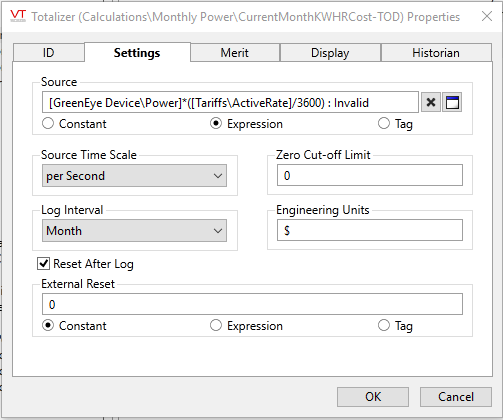Close the Totalizer Properties dialog
This screenshot has height=420, width=503.
(487, 16)
